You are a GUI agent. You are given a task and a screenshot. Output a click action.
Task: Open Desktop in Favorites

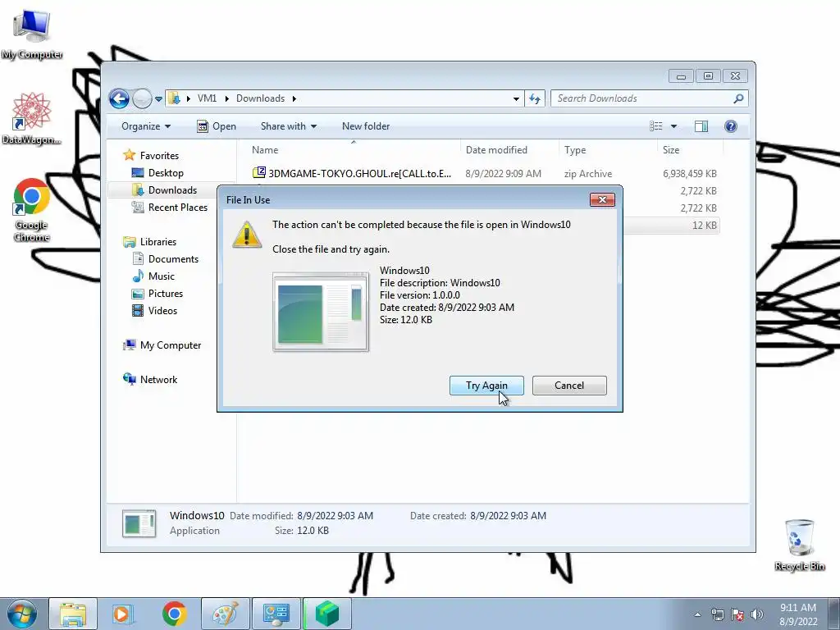(x=166, y=173)
